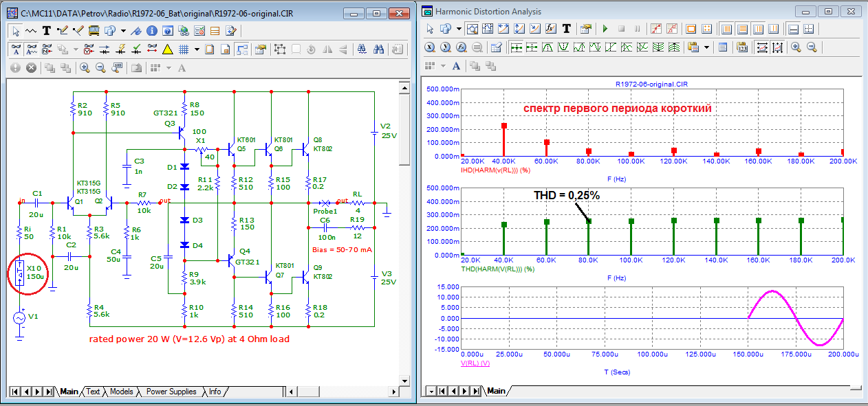Screen dimensions: 868x406
Task: Expand dropdown beside the shapes icon in analysis toolbar
Action: (459, 29)
